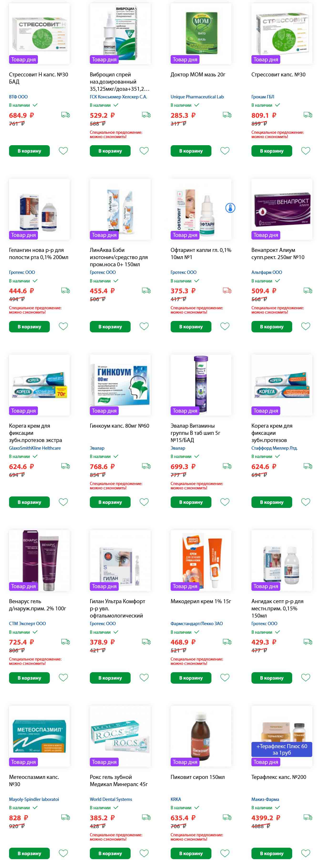The image size is (322, 868).
Task: Open Ангидак септ product thumbnail
Action: (282, 560)
